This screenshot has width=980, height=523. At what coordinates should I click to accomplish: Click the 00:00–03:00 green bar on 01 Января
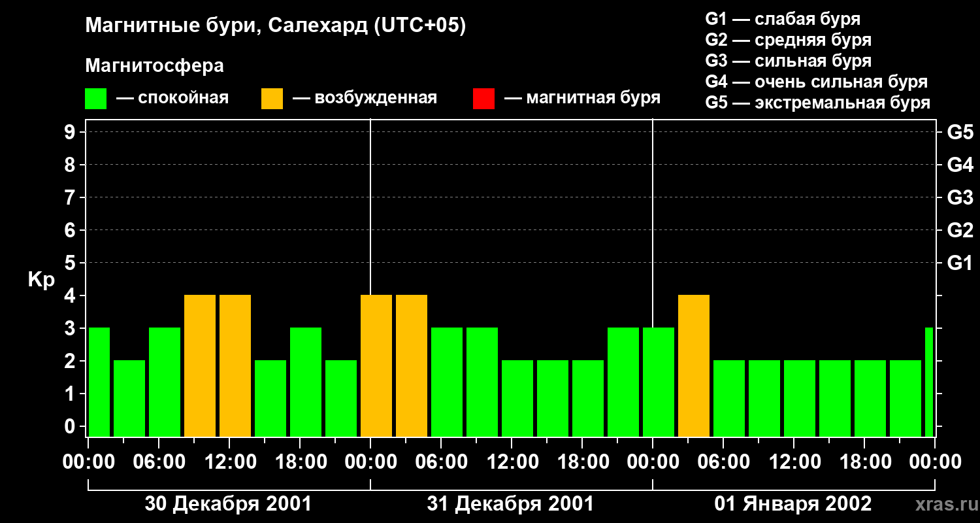coord(659,382)
